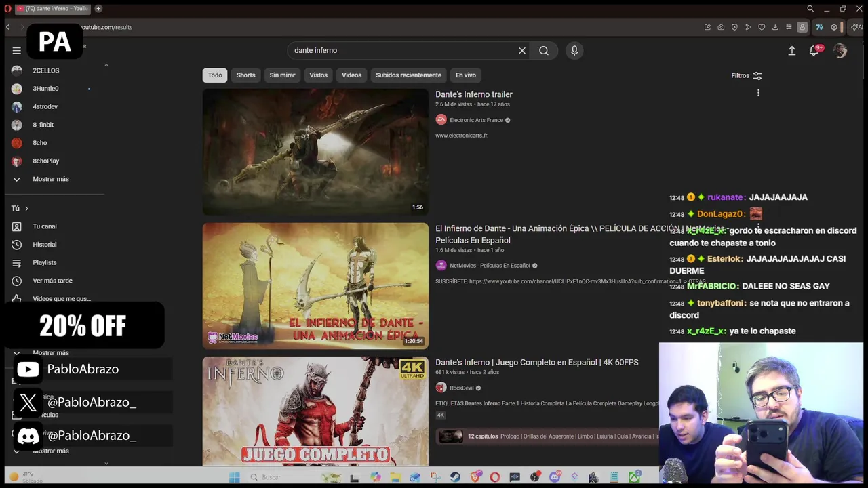Image resolution: width=868 pixels, height=488 pixels.
Task: Open the Opera profile icon
Action: tap(802, 27)
